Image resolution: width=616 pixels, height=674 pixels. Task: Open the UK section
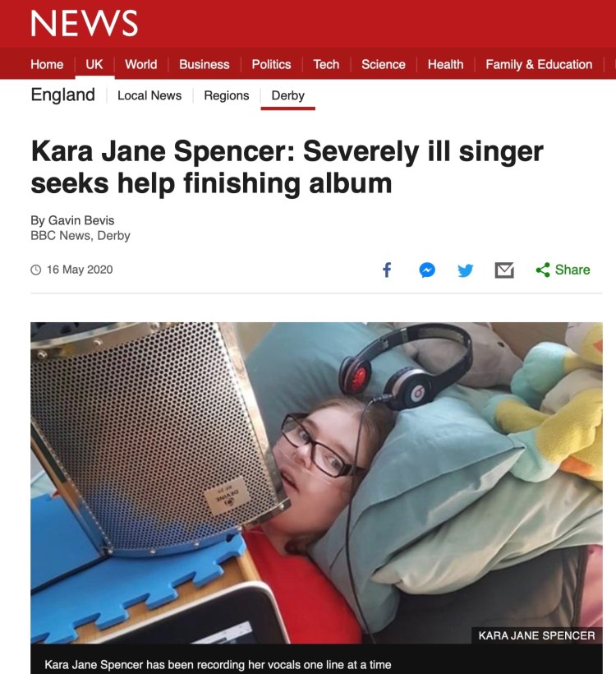pos(94,64)
